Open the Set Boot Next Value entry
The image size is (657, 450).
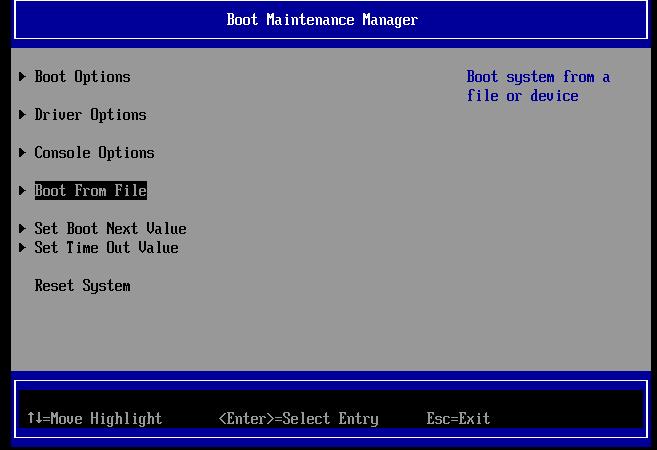[x=110, y=229]
